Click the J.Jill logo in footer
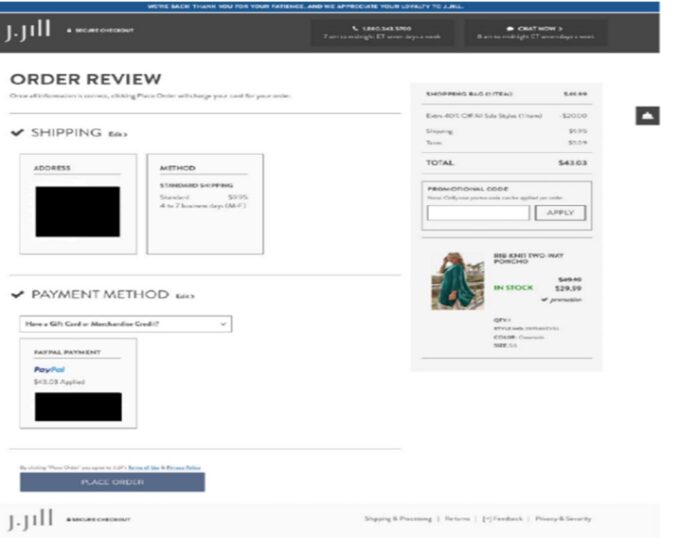 pyautogui.click(x=29, y=519)
